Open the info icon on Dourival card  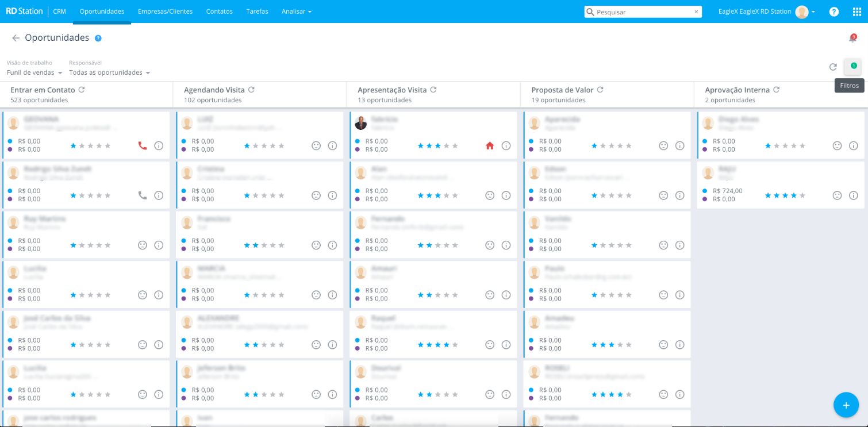click(506, 394)
